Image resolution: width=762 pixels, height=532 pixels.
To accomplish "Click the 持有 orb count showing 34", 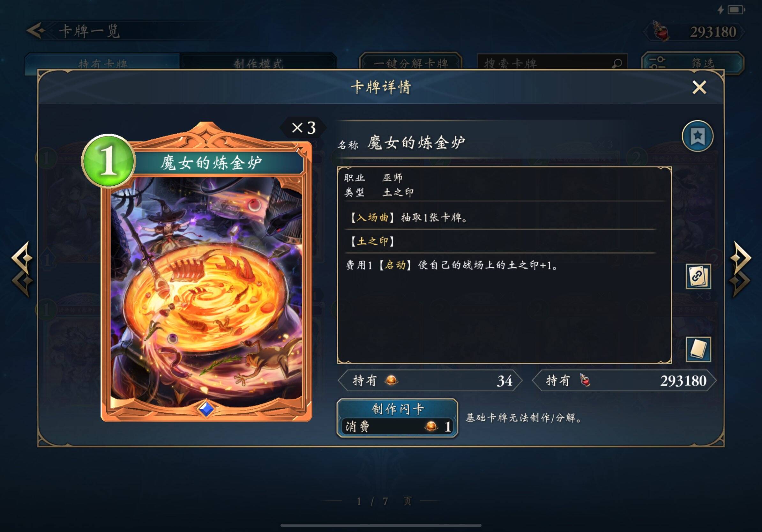I will click(x=430, y=381).
